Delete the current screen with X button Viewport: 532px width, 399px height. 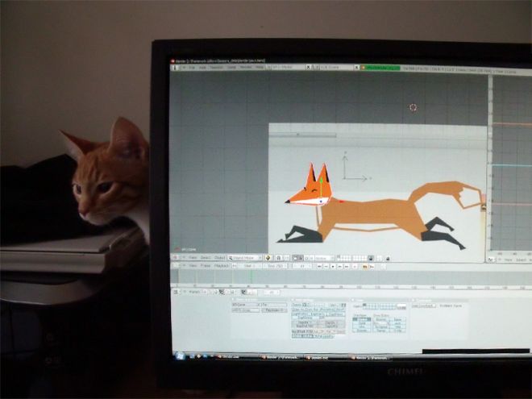point(308,67)
